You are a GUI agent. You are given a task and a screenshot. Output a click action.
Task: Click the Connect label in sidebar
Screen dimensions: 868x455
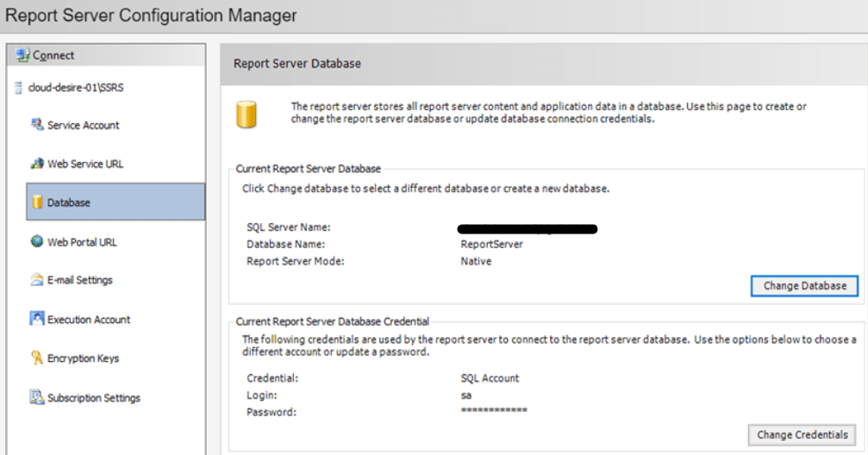(53, 55)
